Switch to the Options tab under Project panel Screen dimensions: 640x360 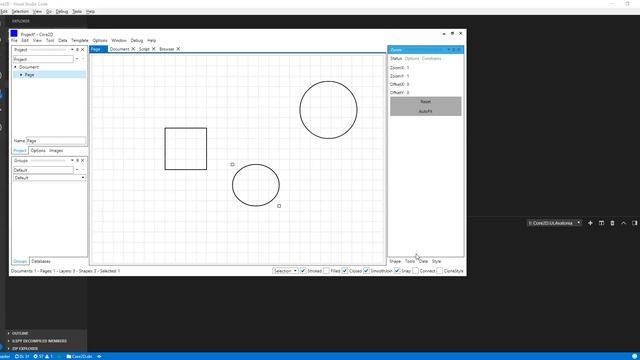click(38, 151)
